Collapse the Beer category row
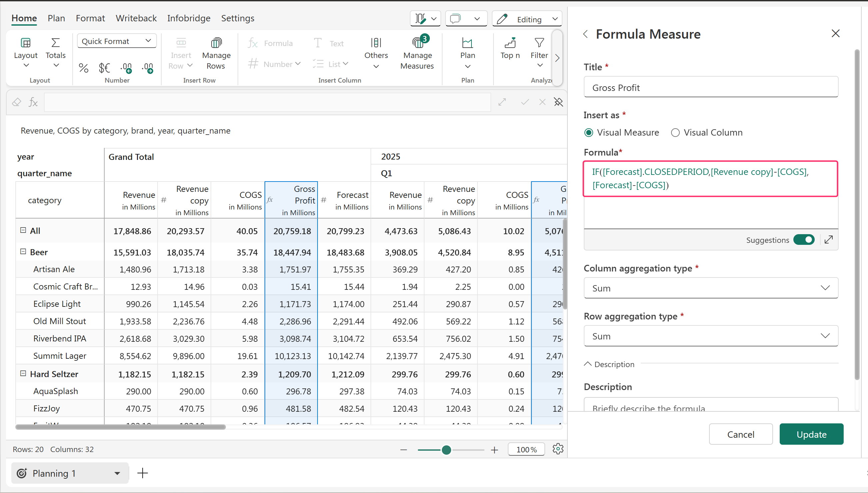This screenshot has height=493, width=868. pyautogui.click(x=23, y=251)
